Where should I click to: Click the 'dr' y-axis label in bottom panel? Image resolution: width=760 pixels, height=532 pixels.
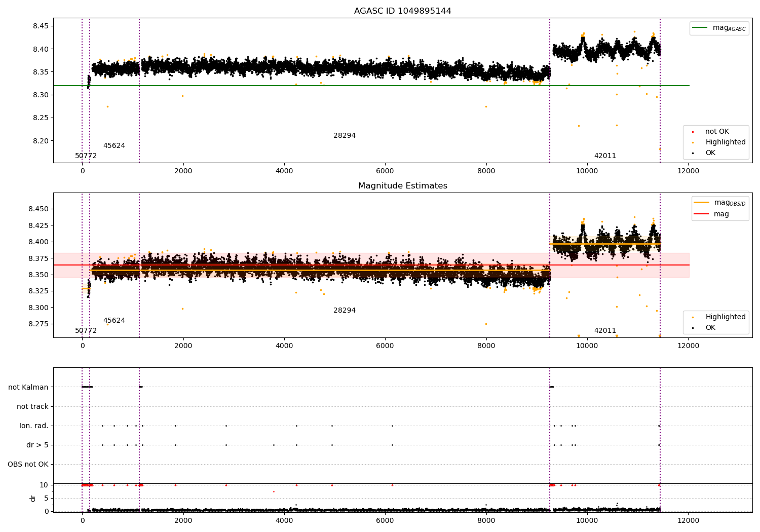(33, 499)
